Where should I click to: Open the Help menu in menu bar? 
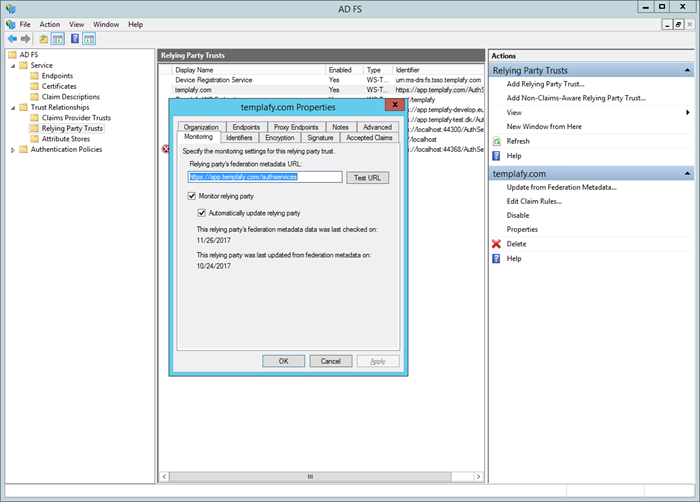pos(136,25)
